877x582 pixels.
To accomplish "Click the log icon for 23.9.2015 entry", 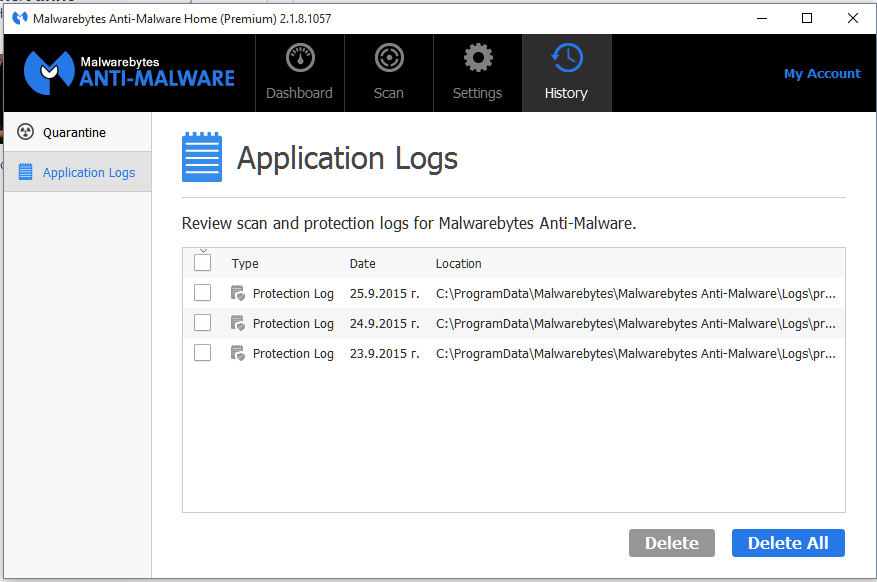I will (x=238, y=353).
